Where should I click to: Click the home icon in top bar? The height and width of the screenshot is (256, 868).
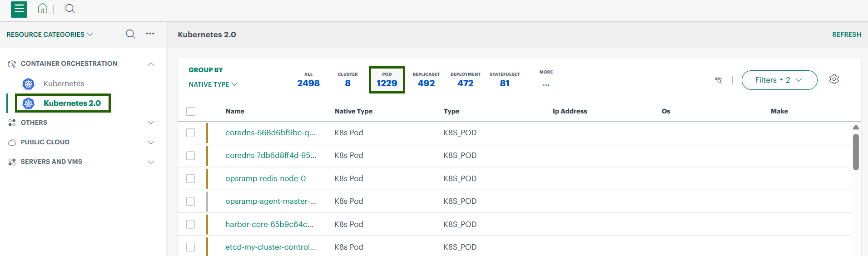(43, 9)
